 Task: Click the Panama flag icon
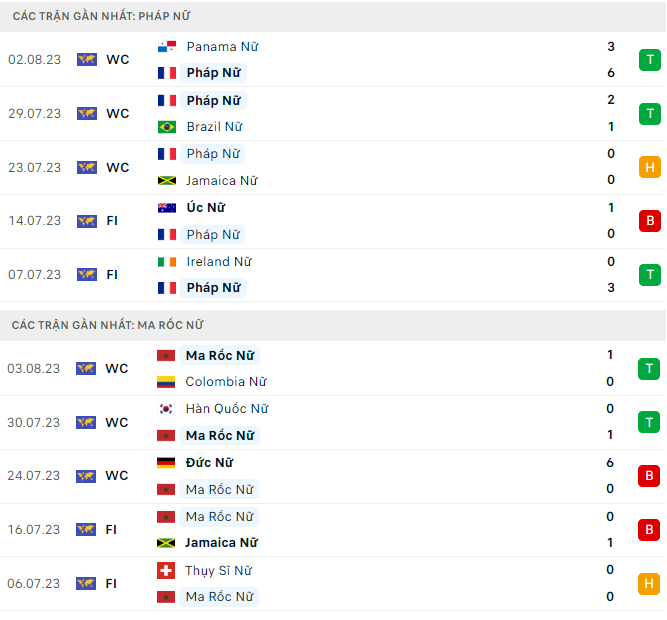[167, 47]
